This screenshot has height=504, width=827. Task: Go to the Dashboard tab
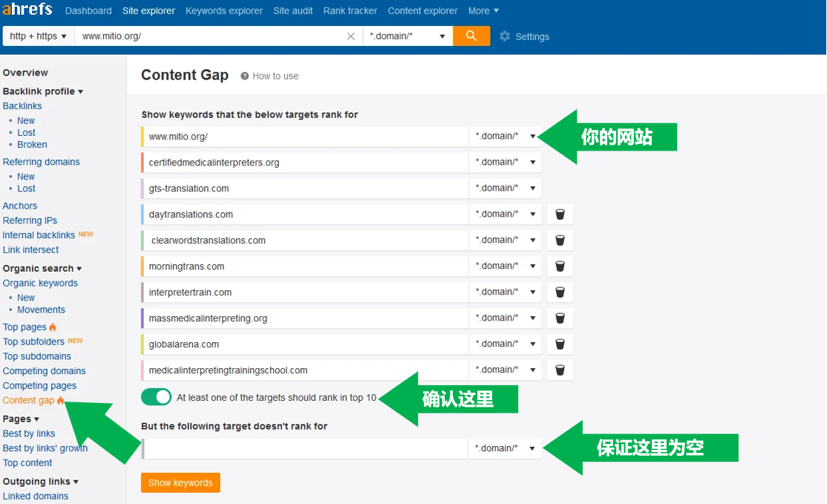tap(88, 10)
